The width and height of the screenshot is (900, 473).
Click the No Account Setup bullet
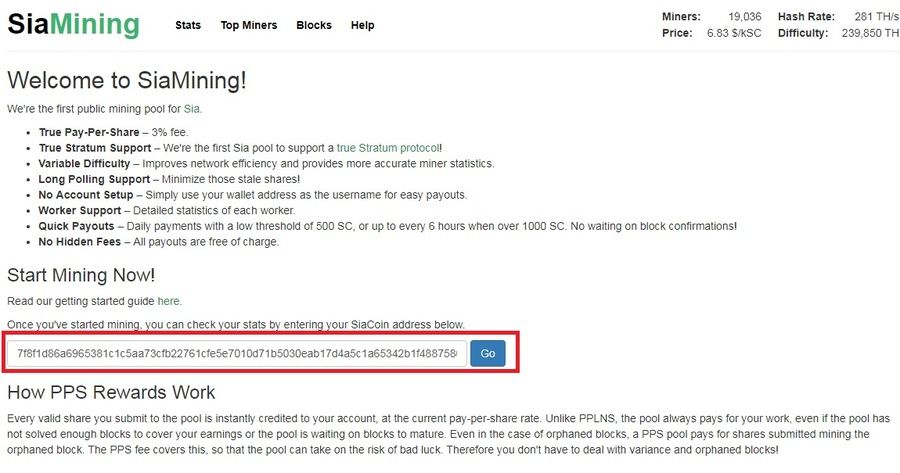pyautogui.click(x=253, y=195)
